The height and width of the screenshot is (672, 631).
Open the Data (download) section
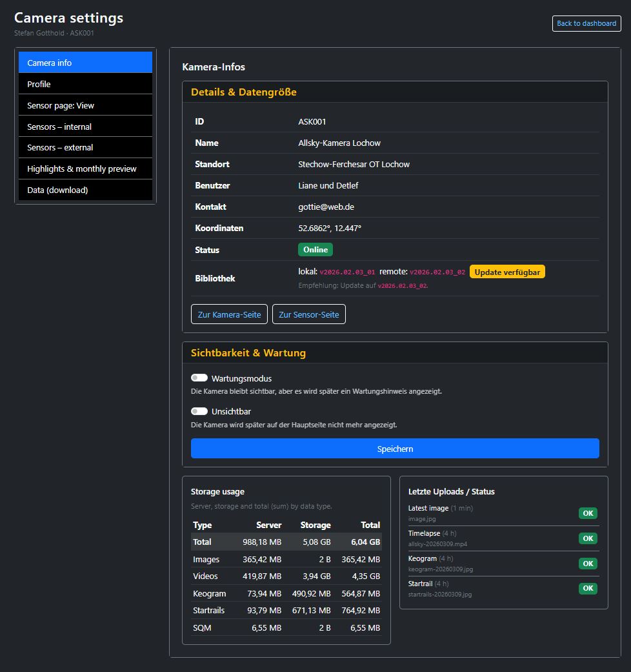pyautogui.click(x=85, y=190)
